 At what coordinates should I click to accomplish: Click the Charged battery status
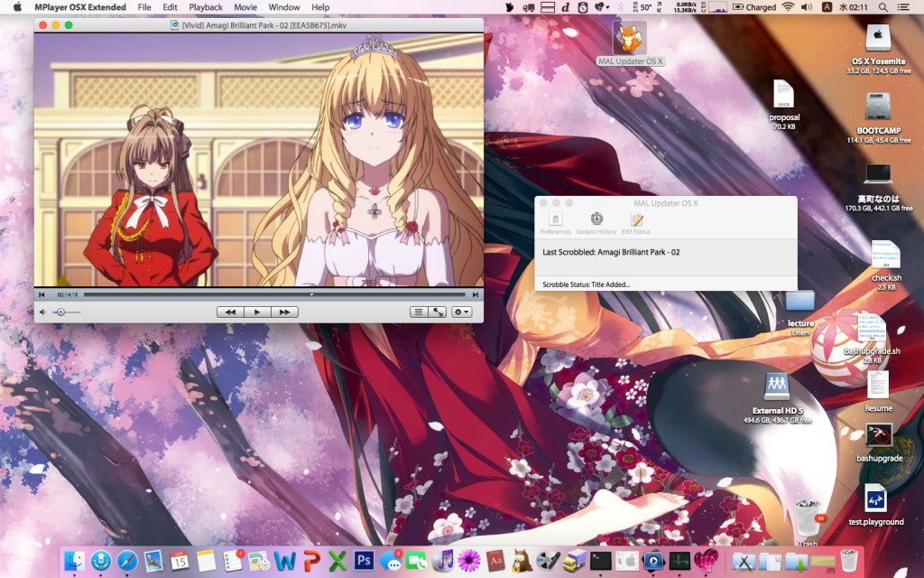pos(755,7)
